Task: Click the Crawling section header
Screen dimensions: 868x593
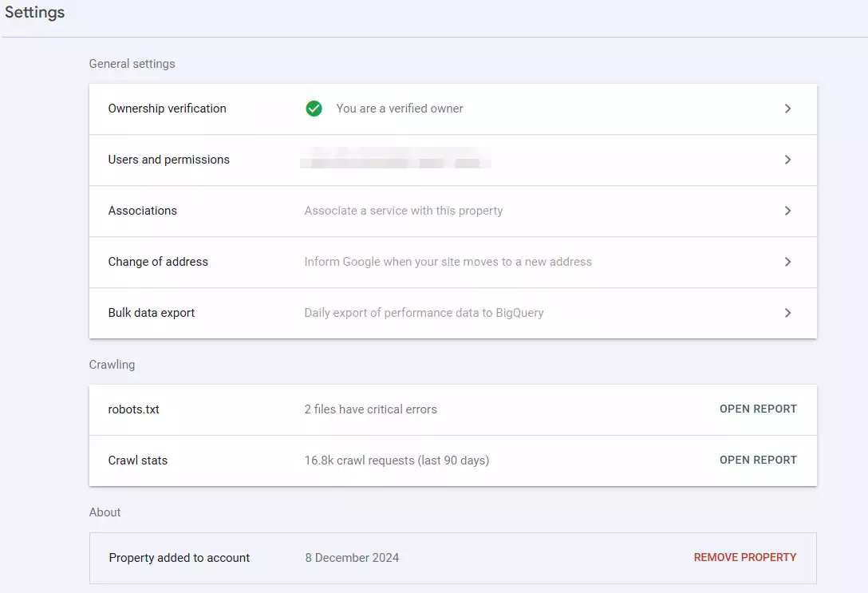Action: [112, 365]
